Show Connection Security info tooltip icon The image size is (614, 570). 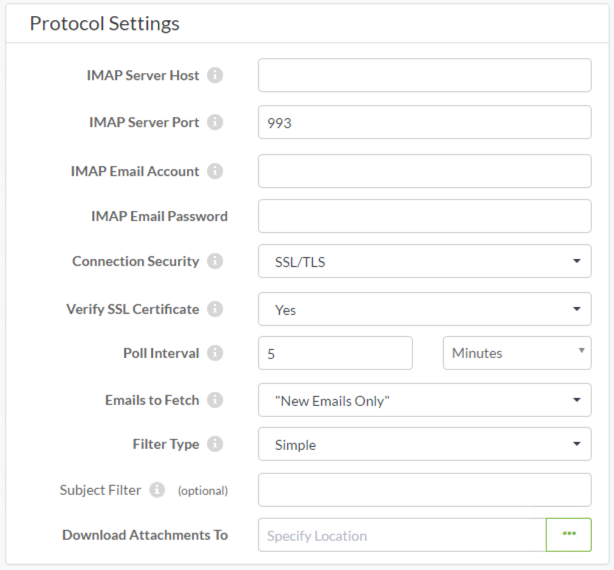click(x=215, y=261)
